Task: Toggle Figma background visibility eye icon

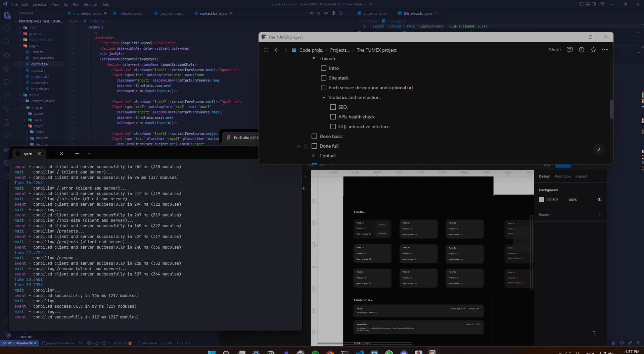Action: 599,200
